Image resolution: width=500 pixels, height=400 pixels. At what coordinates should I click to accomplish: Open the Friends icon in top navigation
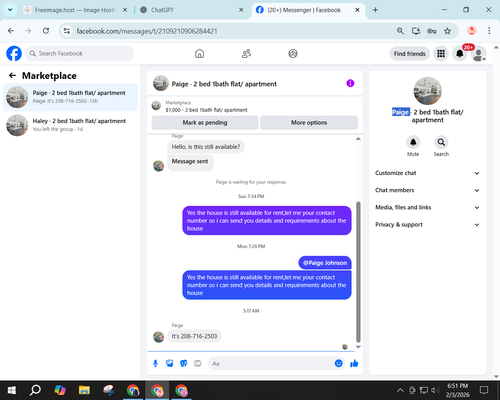pyautogui.click(x=246, y=53)
